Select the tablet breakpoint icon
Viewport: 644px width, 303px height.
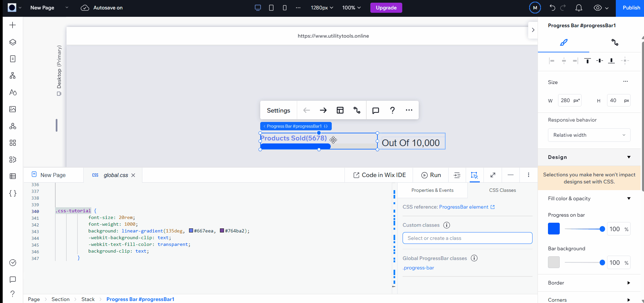click(x=271, y=8)
